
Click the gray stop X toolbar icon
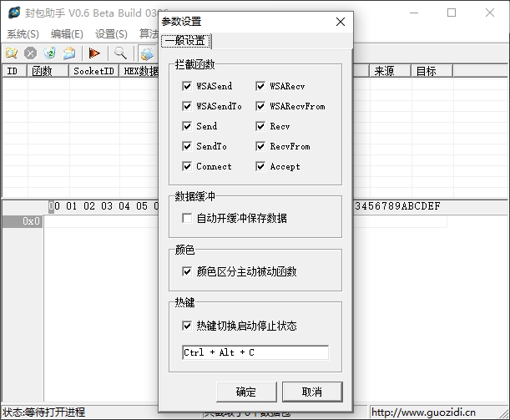31,53
